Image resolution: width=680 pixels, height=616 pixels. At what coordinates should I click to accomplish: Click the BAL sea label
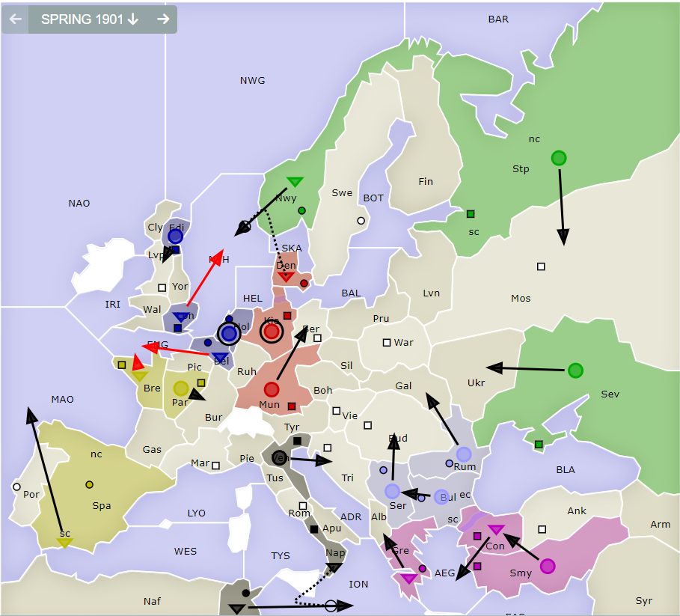point(351,293)
